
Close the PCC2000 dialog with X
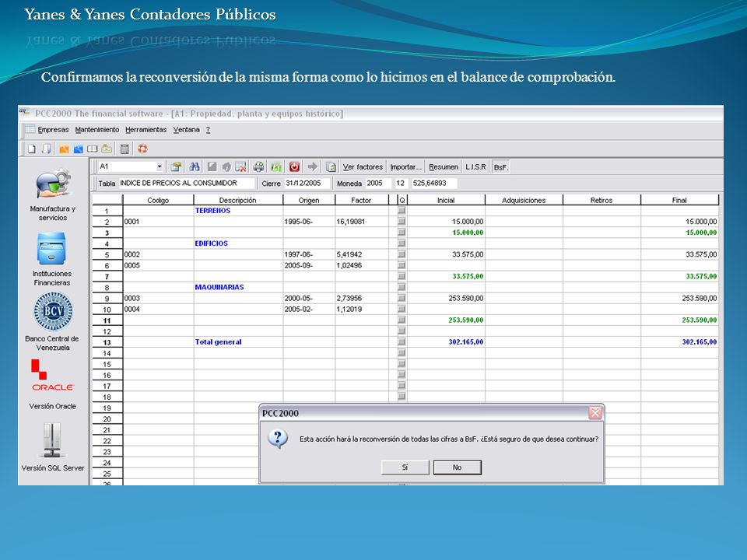[x=595, y=413]
